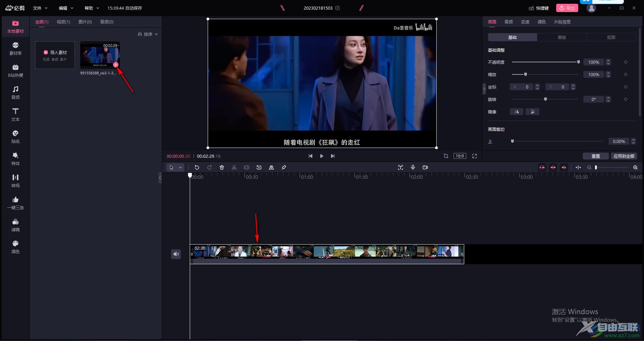Screen dimensions: 644x341
Task: Mute the video track
Action: coord(176,254)
